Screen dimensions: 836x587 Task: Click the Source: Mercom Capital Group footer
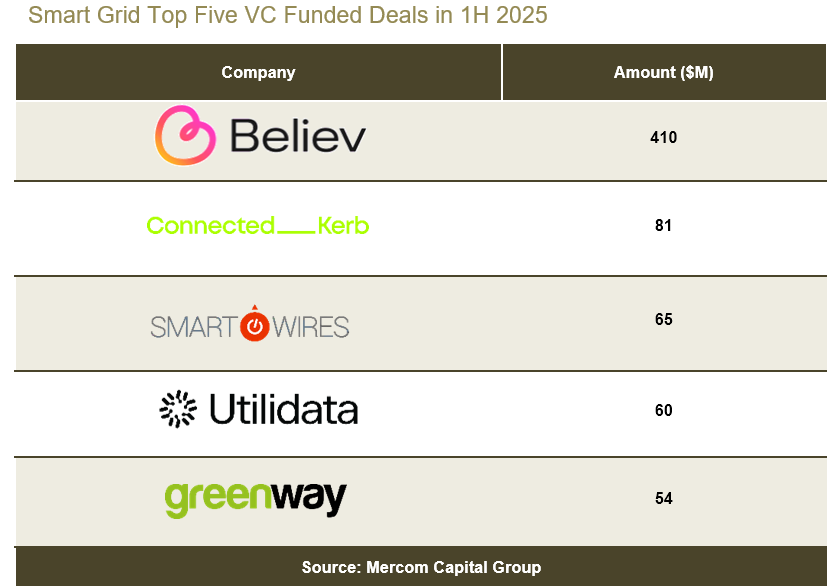tap(421, 567)
